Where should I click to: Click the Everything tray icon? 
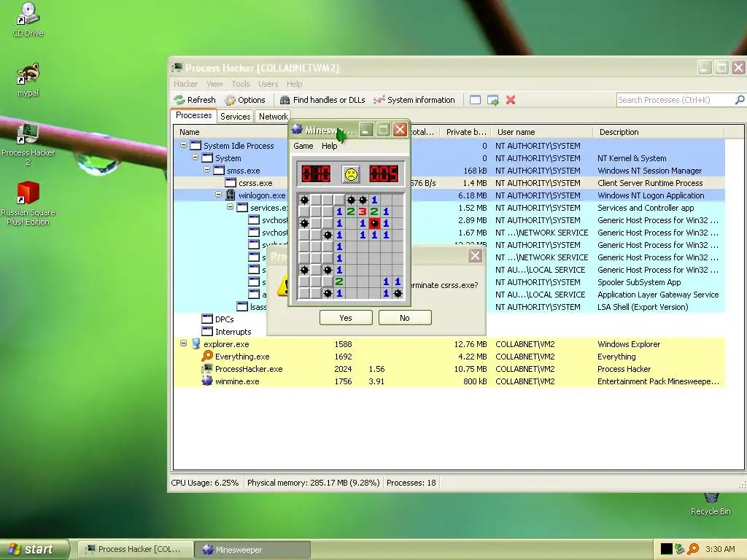pos(694,549)
